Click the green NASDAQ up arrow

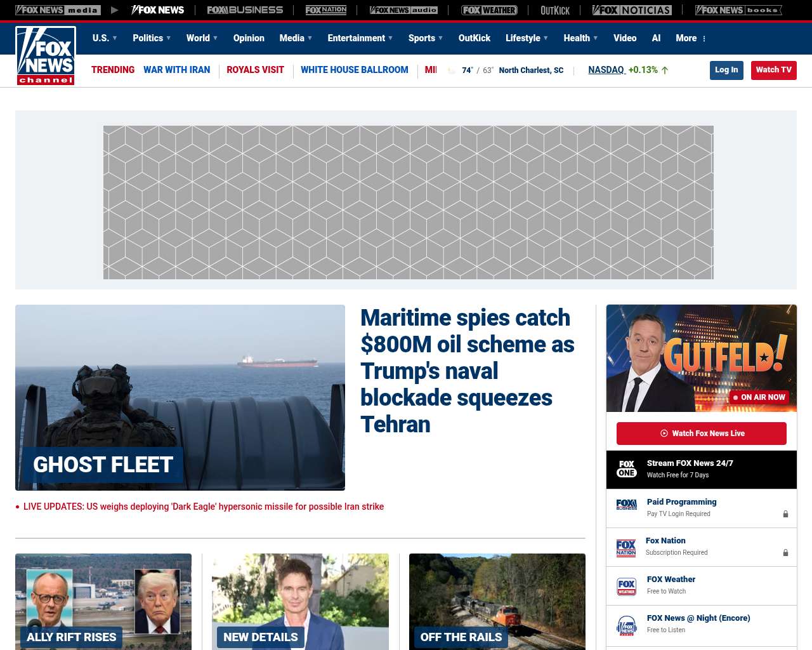[x=665, y=70]
